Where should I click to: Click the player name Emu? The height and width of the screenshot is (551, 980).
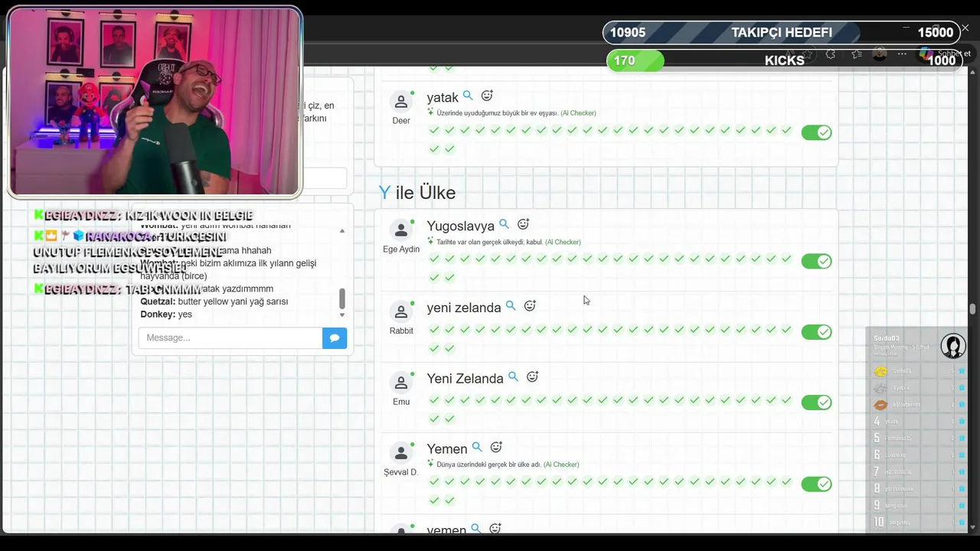pos(401,401)
